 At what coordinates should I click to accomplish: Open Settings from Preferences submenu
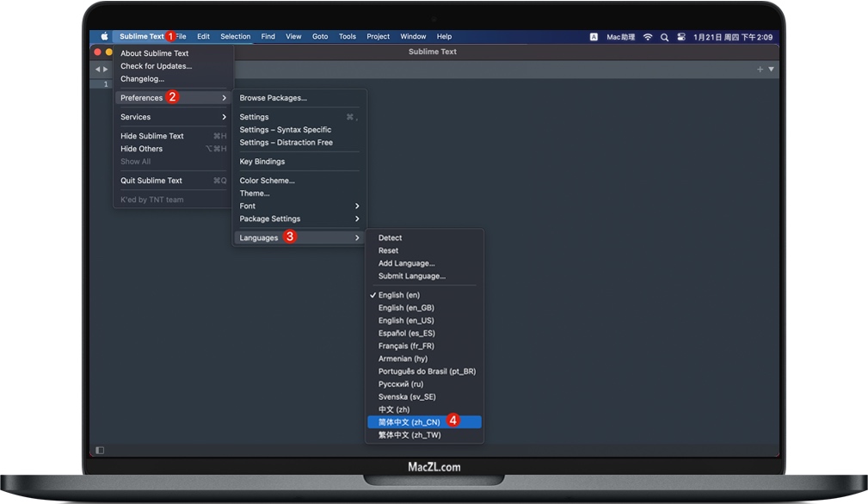[299, 117]
